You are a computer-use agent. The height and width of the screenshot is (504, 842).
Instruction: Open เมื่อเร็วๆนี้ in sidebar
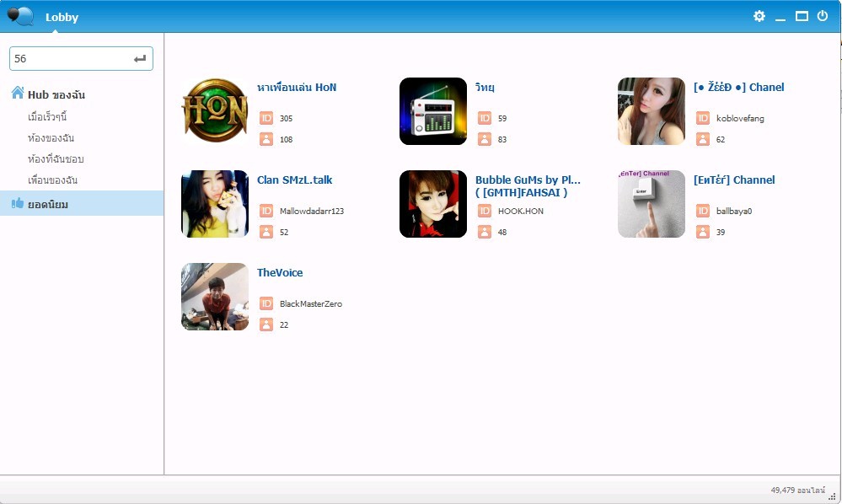pyautogui.click(x=47, y=116)
